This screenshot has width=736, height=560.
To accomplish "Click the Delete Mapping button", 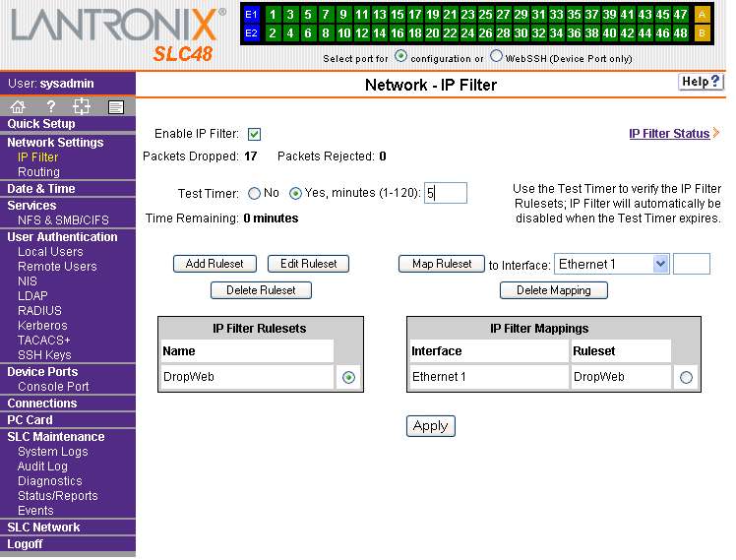I will point(553,290).
